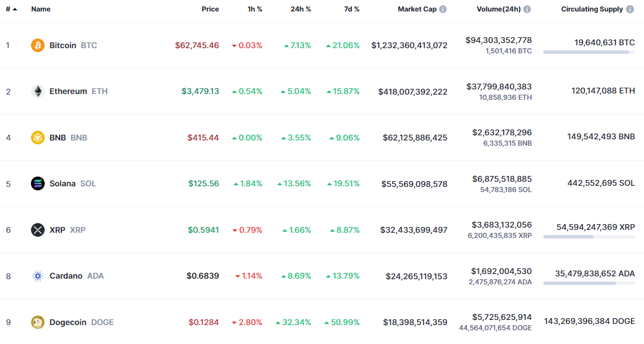Sort the table by Price column

click(210, 9)
